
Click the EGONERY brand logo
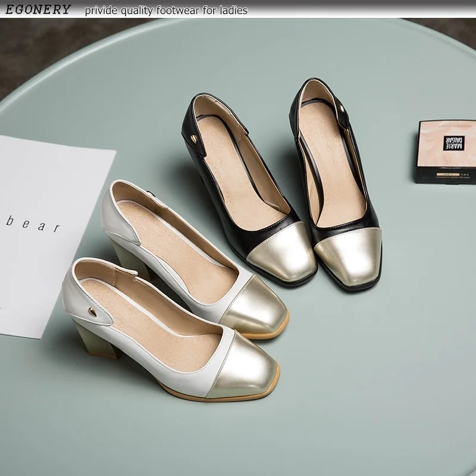click(x=38, y=10)
